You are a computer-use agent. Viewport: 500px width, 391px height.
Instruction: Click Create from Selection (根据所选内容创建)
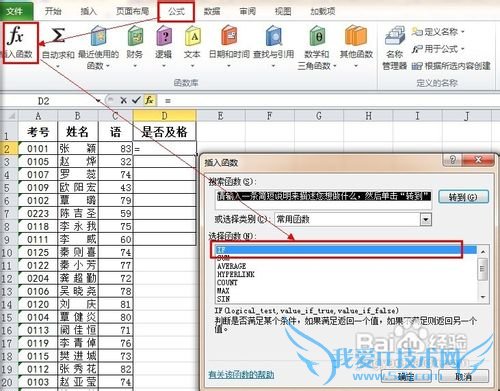pos(451,66)
